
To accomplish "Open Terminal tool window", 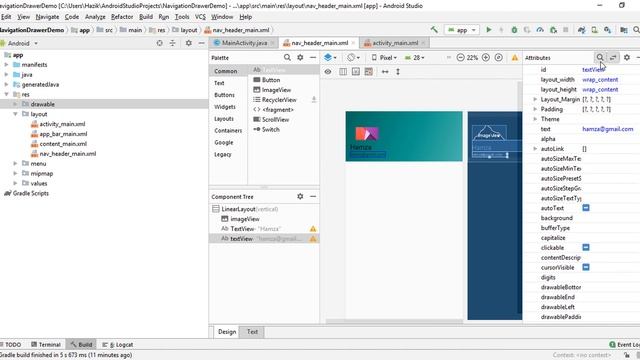I will pos(46,344).
